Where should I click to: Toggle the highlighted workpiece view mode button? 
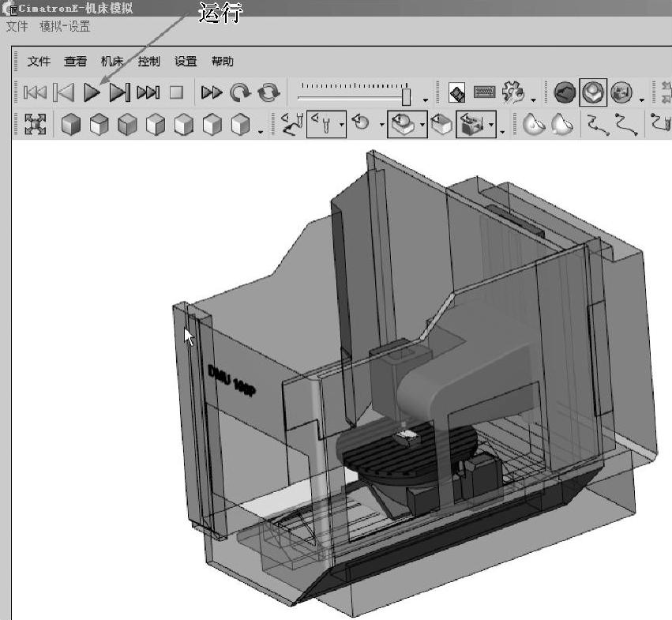click(593, 92)
